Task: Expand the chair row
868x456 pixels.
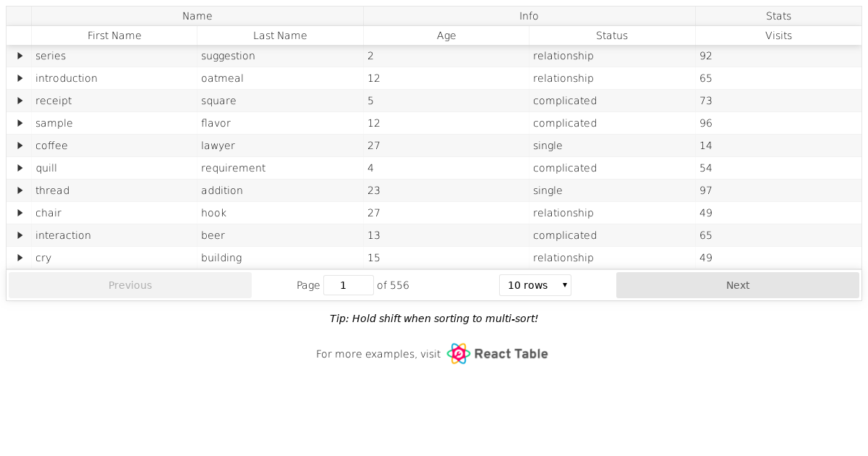Action: tap(20, 213)
